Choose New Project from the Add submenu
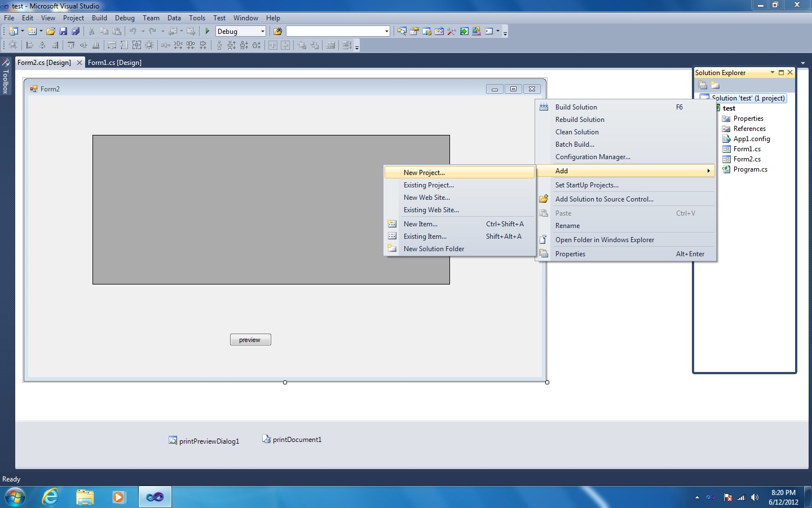This screenshot has width=812, height=508. pyautogui.click(x=460, y=172)
